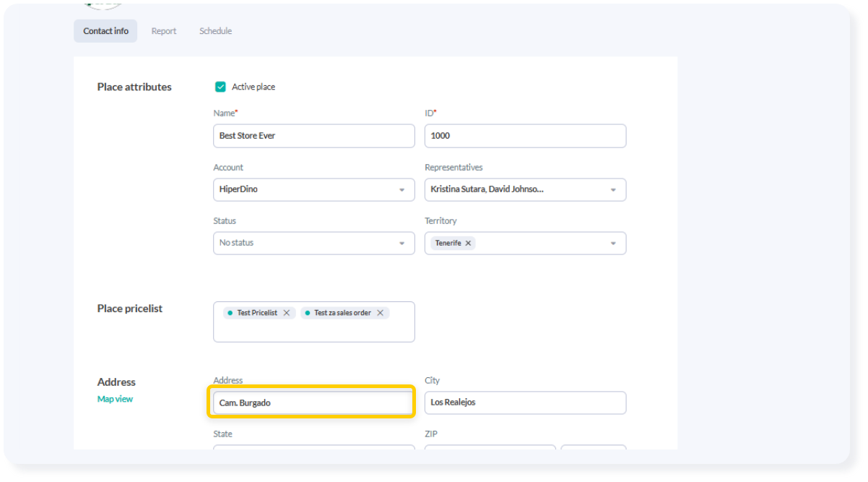The image size is (868, 482).
Task: Click the ID input field
Action: click(524, 136)
